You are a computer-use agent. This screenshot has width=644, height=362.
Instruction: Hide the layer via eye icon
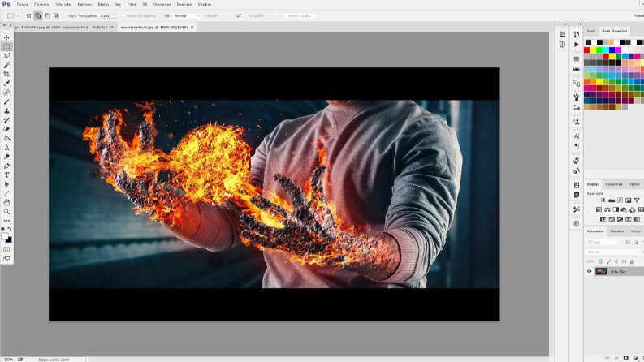[x=589, y=271]
